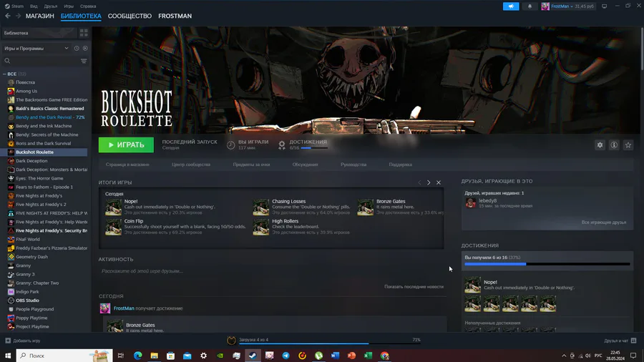Open advanced filter options icon
The height and width of the screenshot is (362, 644).
[84, 61]
